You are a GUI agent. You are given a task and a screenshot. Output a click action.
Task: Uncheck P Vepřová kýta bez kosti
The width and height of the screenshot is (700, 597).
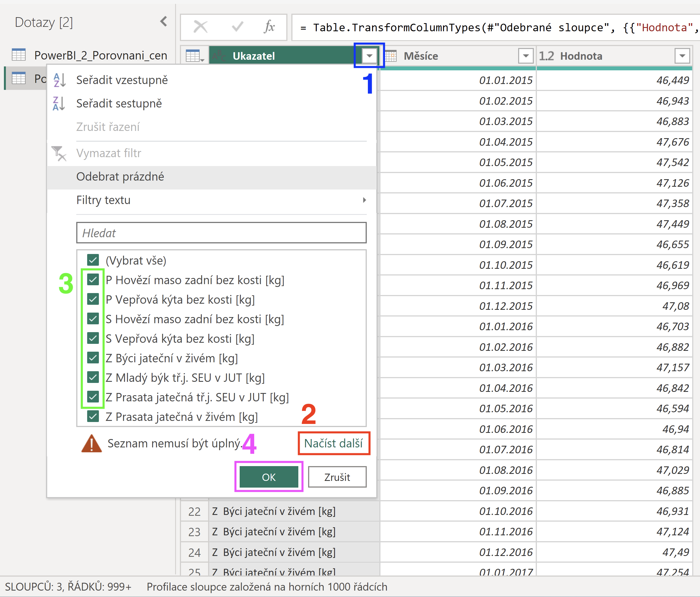point(93,299)
